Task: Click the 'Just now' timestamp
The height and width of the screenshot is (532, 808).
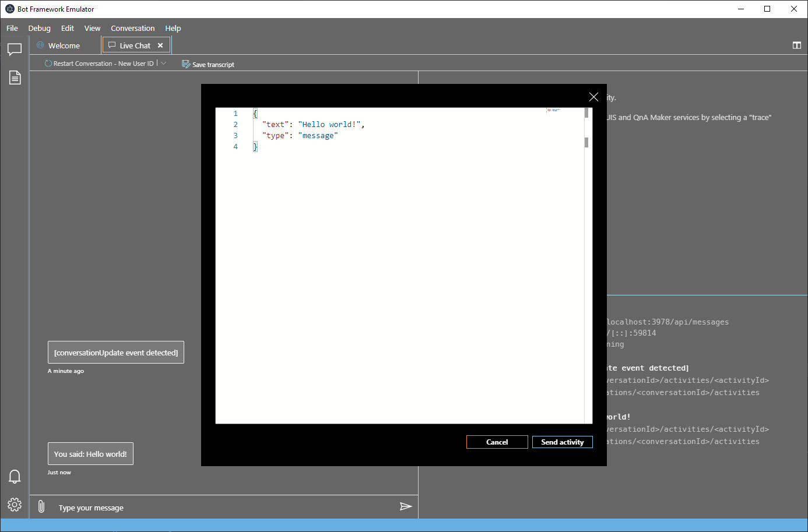Action: coord(59,473)
